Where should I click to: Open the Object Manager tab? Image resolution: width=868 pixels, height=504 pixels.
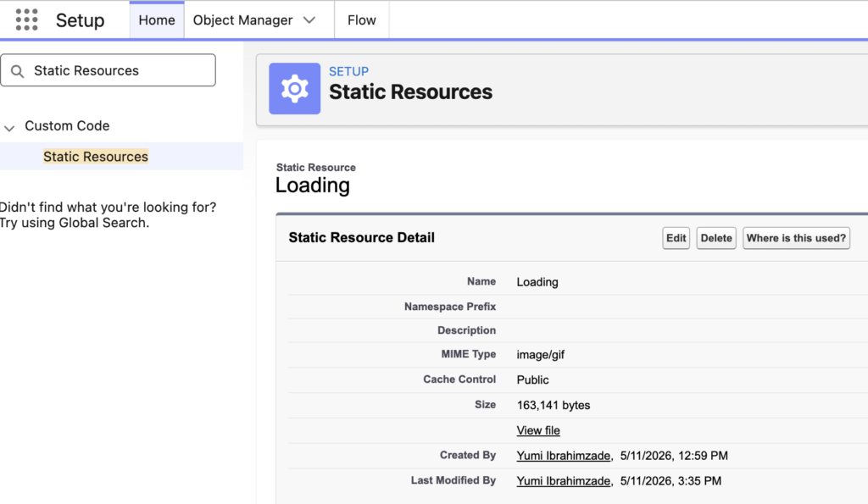click(x=242, y=20)
